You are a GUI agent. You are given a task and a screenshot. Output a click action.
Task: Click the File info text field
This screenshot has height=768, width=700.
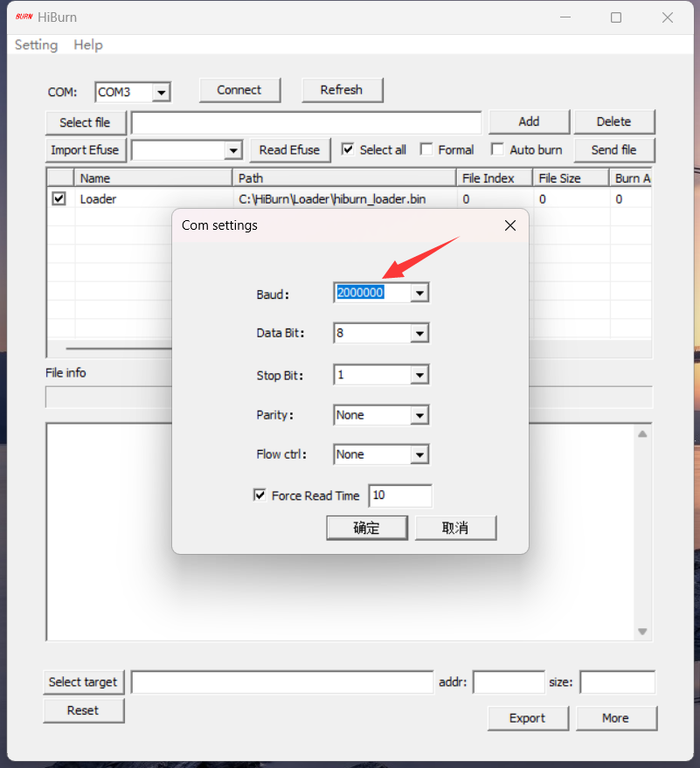[x=350, y=398]
